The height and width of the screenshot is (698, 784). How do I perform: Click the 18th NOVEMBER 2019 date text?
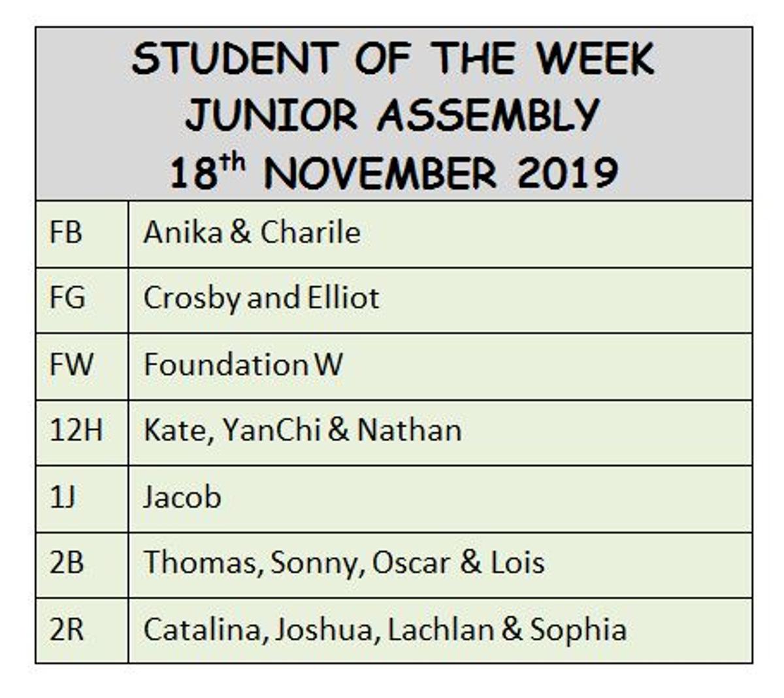click(393, 173)
